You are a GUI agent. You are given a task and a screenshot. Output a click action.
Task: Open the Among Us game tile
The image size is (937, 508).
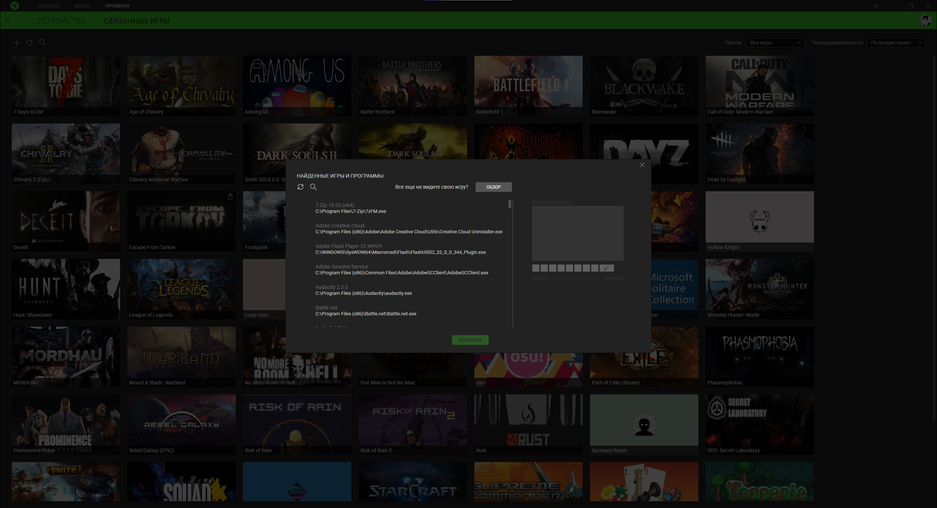[x=297, y=85]
